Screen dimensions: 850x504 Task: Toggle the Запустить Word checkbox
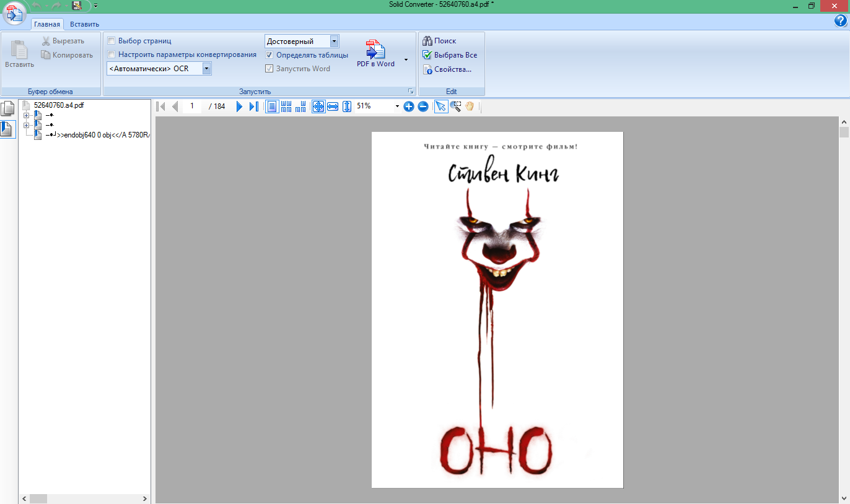click(x=269, y=69)
